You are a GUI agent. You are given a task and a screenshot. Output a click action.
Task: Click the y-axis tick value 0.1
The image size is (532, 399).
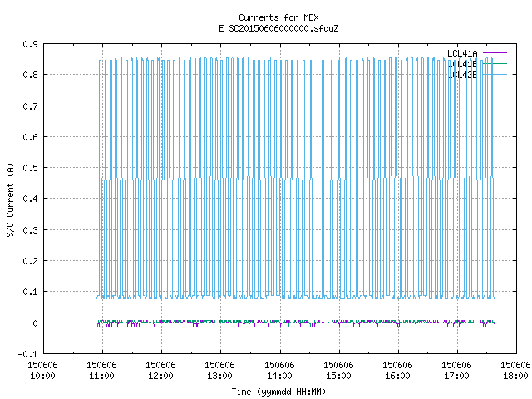pos(30,292)
